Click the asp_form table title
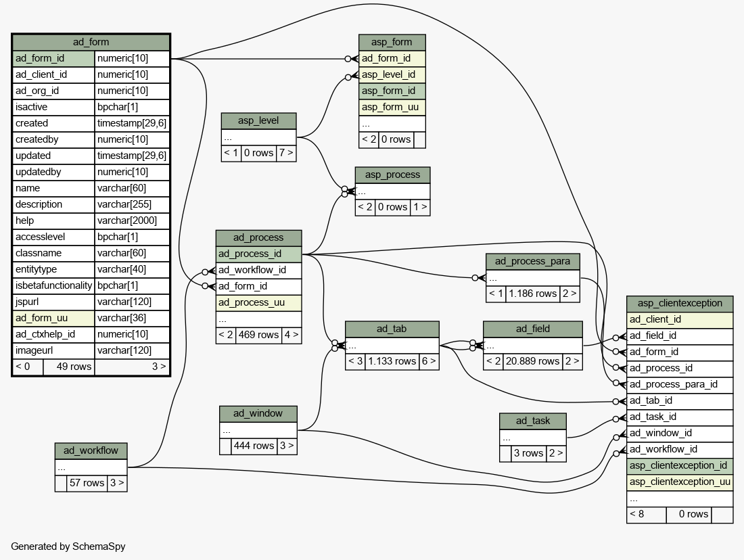Viewport: 744px width, 560px height. click(392, 42)
